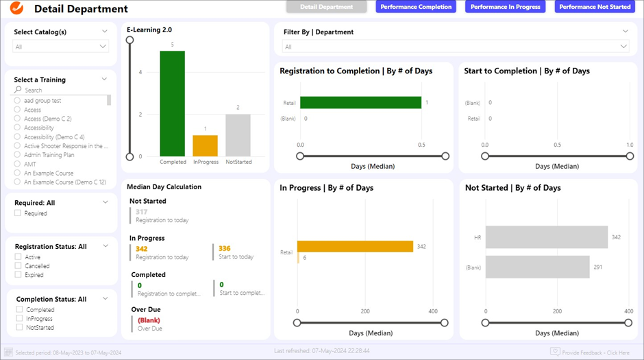Enable the Required checkbox
This screenshot has width=644, height=360.
coord(18,213)
